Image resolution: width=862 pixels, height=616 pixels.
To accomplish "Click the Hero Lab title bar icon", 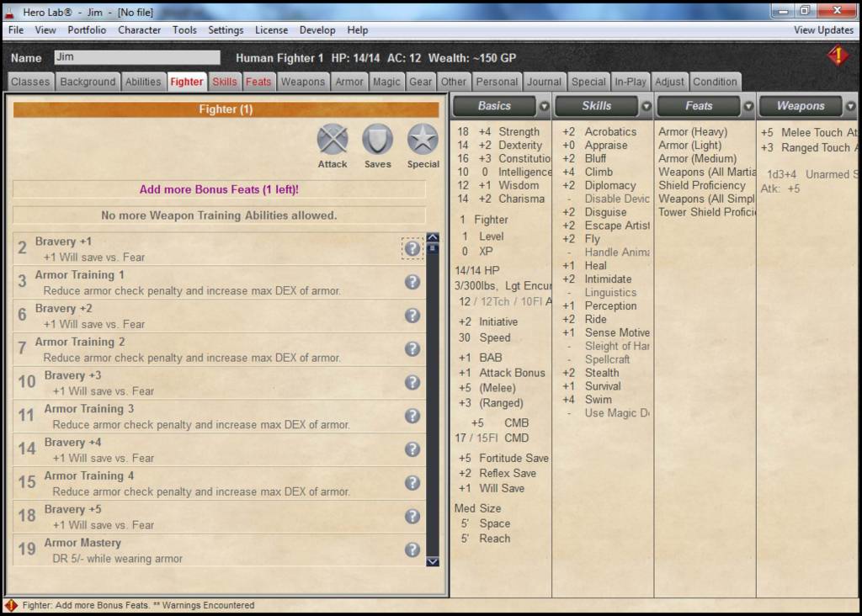I will coord(9,12).
